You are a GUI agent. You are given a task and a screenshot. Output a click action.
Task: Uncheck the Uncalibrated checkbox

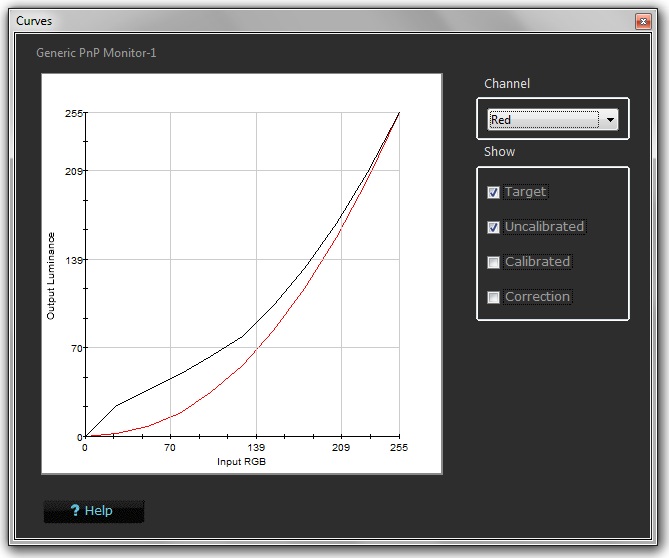pyautogui.click(x=493, y=227)
